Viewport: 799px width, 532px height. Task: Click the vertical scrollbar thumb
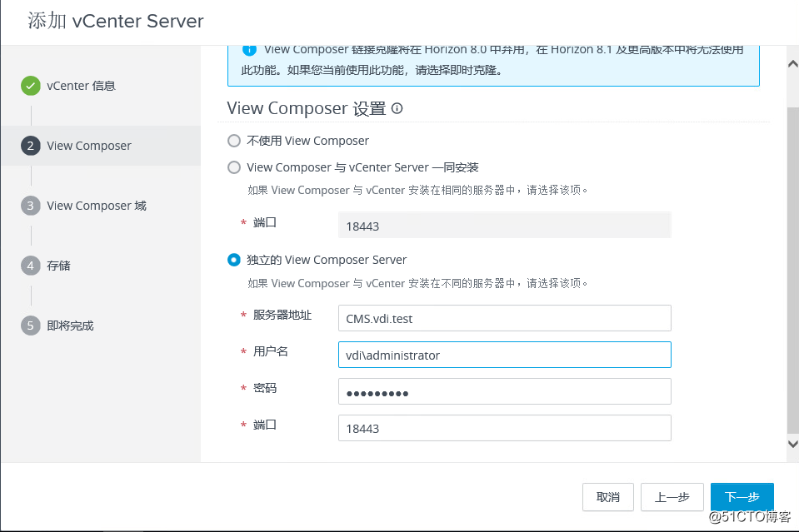793,270
